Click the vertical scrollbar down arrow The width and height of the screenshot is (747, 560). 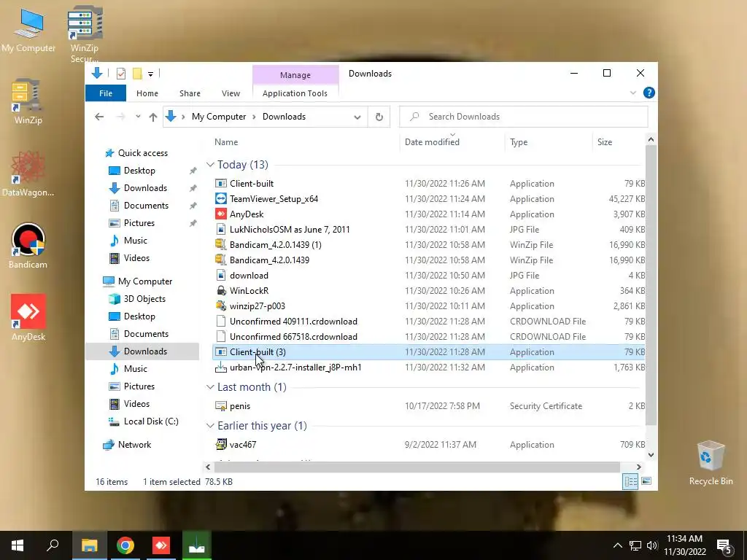[651, 455]
